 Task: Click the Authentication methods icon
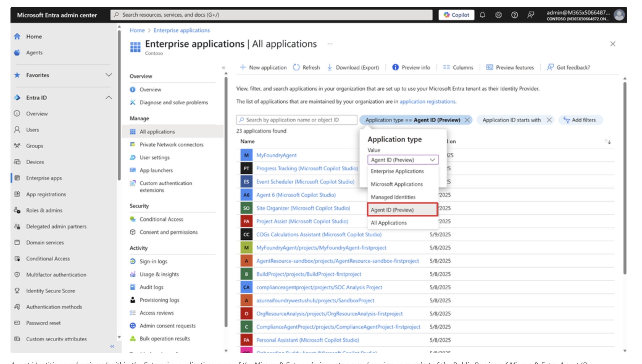click(x=17, y=307)
